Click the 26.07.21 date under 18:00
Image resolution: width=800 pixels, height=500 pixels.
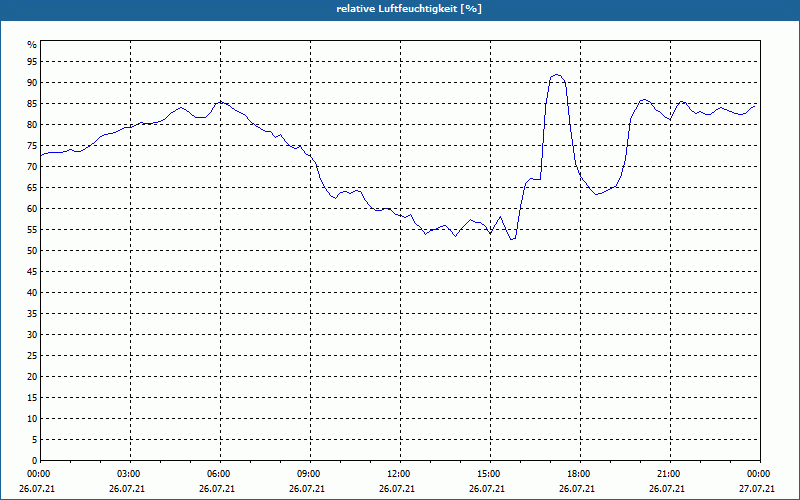click(x=577, y=489)
